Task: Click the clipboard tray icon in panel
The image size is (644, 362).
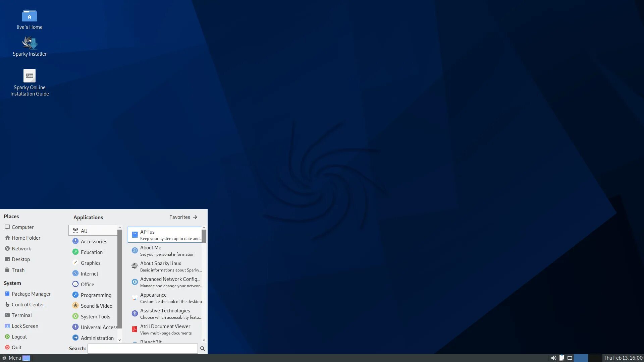Action: click(561, 358)
